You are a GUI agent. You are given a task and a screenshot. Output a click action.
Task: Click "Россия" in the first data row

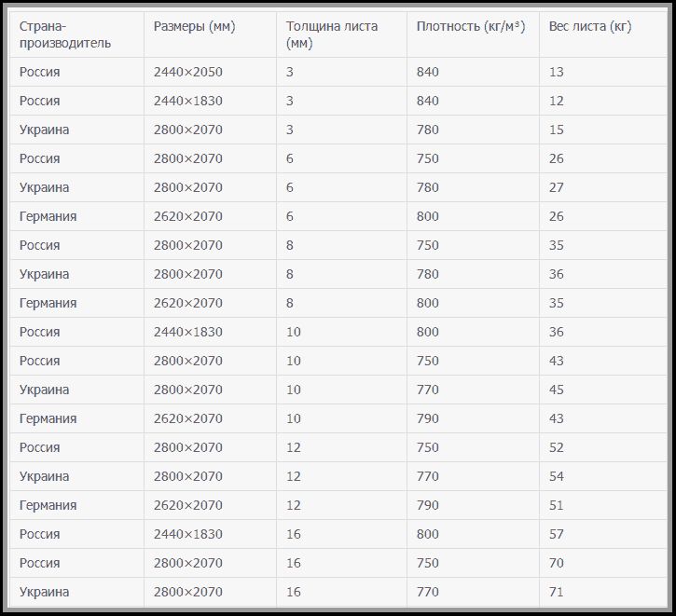(39, 72)
